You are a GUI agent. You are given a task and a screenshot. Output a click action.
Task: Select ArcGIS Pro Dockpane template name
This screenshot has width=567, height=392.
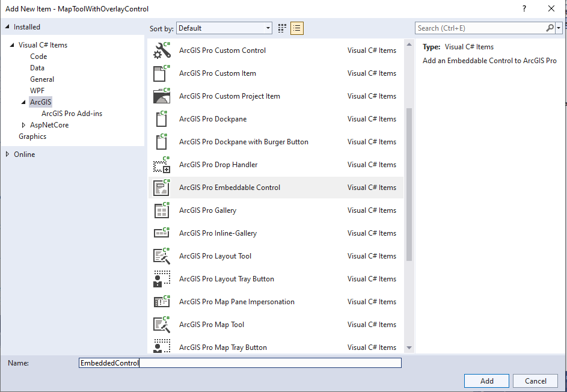[213, 119]
